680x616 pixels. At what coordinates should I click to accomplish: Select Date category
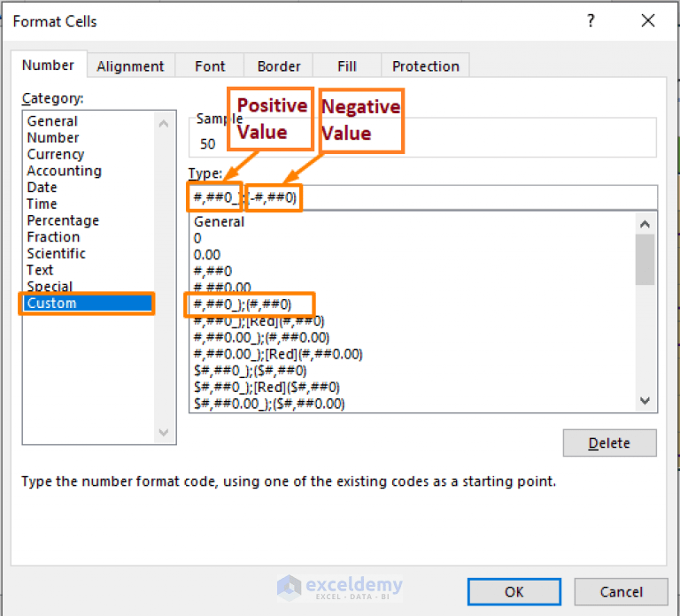tap(42, 187)
